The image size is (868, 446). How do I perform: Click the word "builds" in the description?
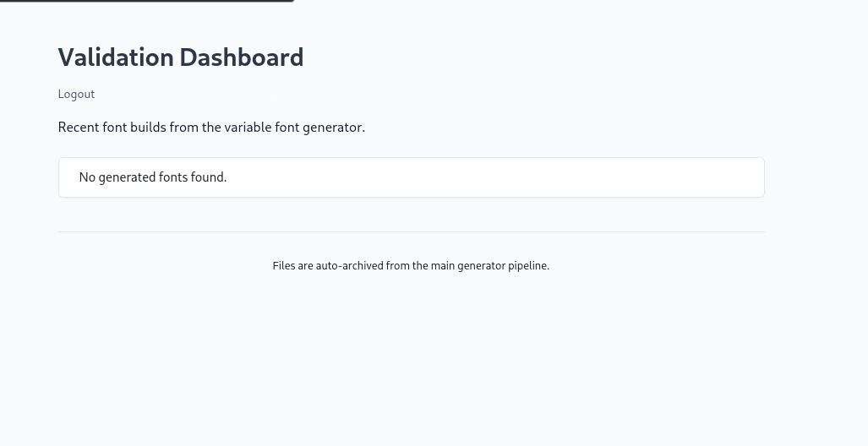(x=148, y=128)
